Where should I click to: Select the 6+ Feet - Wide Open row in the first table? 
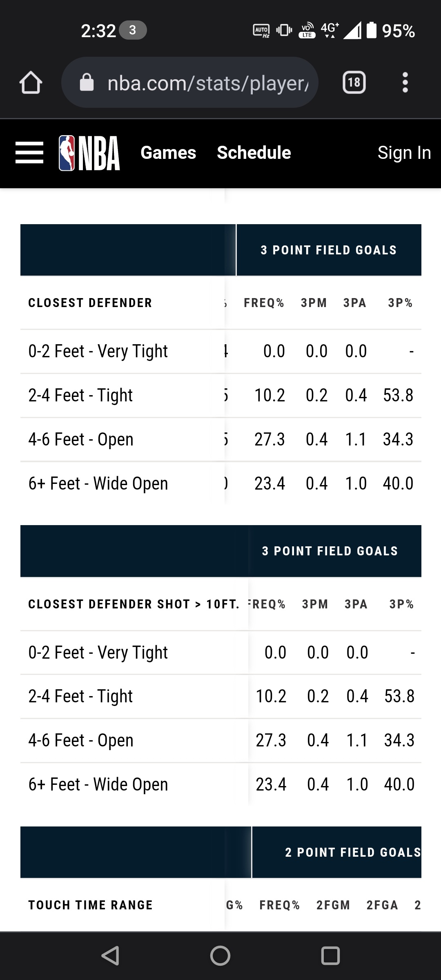(x=221, y=483)
